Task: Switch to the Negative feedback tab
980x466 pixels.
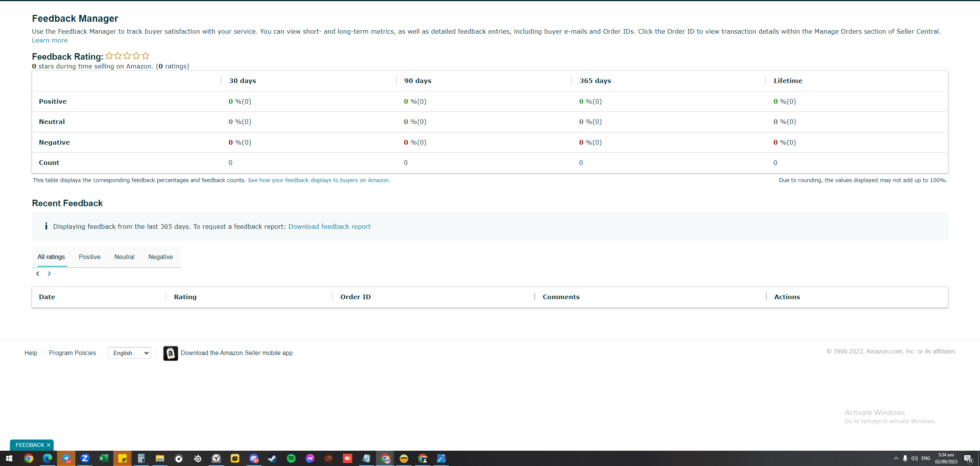Action: (x=160, y=257)
